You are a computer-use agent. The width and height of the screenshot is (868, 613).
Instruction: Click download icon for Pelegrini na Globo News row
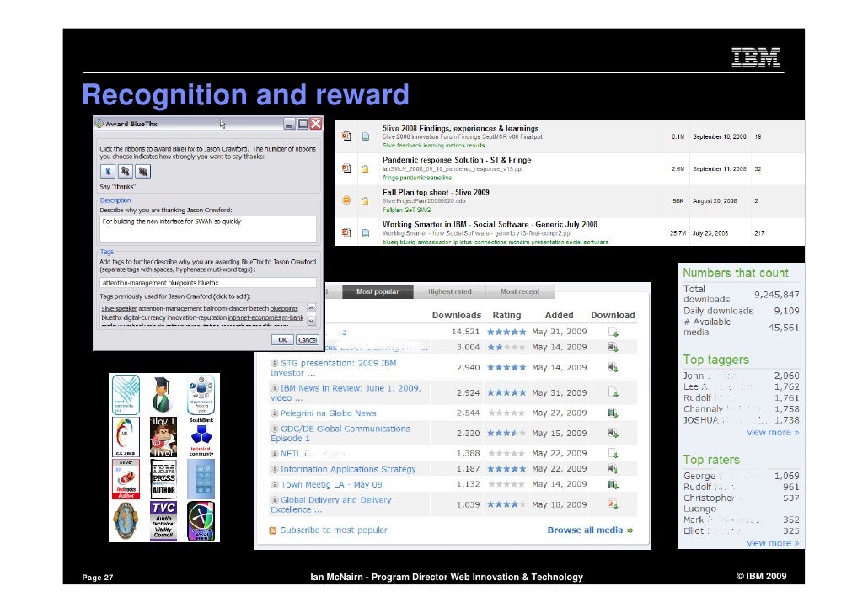[x=613, y=413]
